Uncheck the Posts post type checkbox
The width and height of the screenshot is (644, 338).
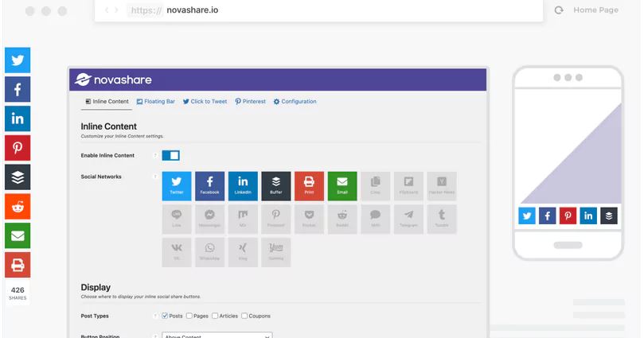tap(165, 316)
